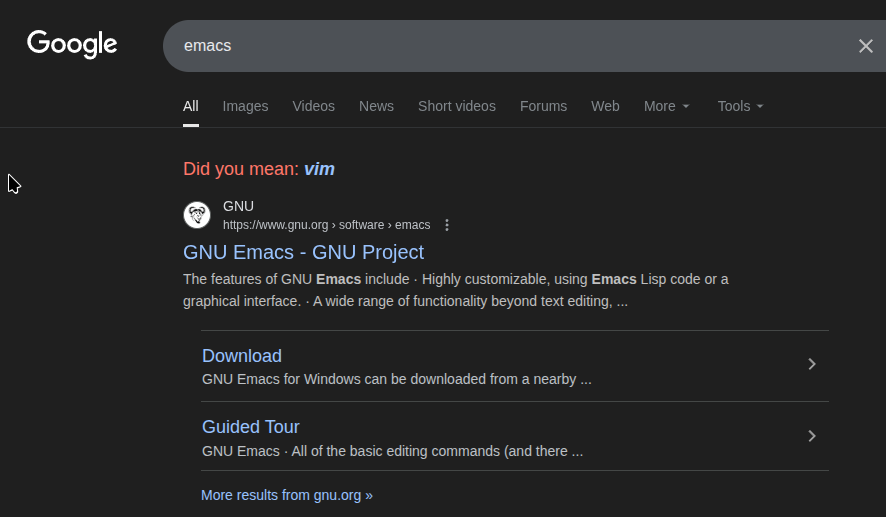Click the GNU site favicon
The height and width of the screenshot is (517, 886).
click(197, 215)
